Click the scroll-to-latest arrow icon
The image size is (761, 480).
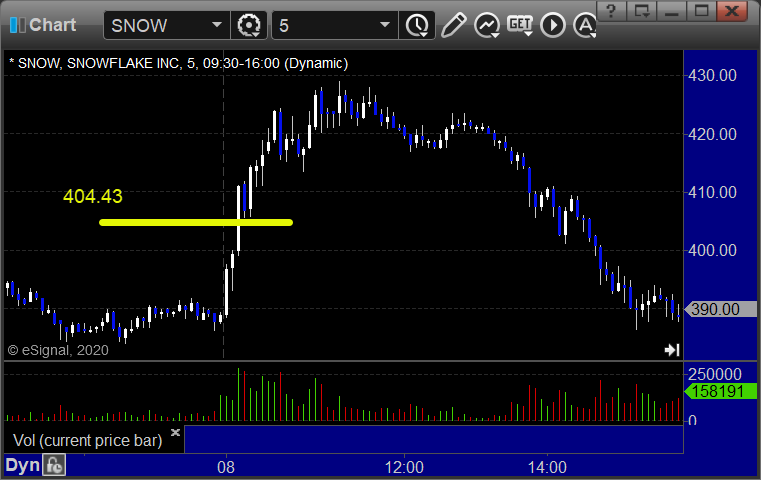click(672, 349)
